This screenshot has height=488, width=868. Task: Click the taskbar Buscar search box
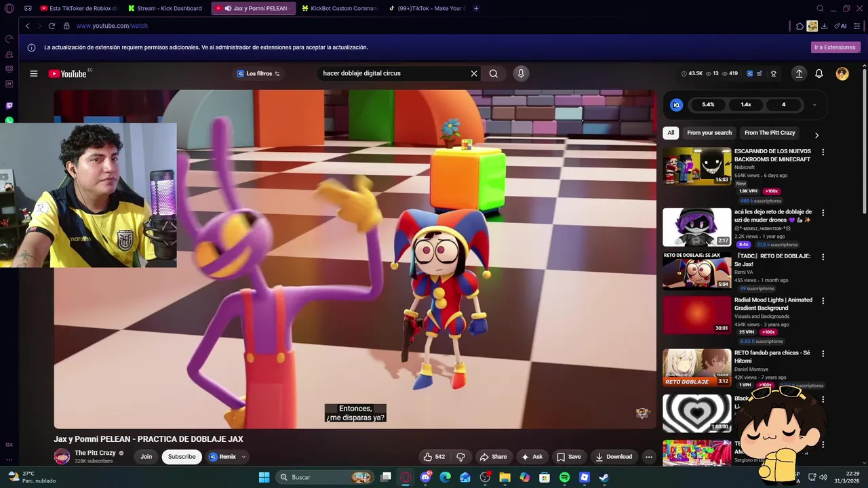(325, 477)
